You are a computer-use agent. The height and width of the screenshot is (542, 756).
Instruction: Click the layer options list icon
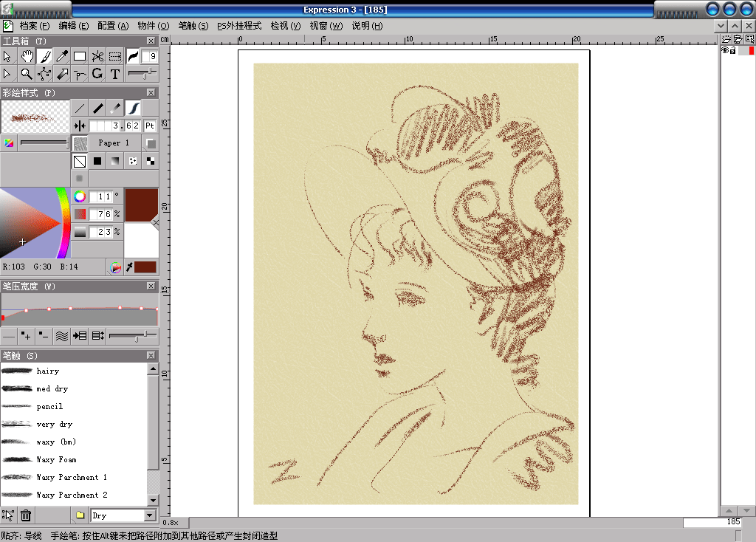tap(750, 39)
